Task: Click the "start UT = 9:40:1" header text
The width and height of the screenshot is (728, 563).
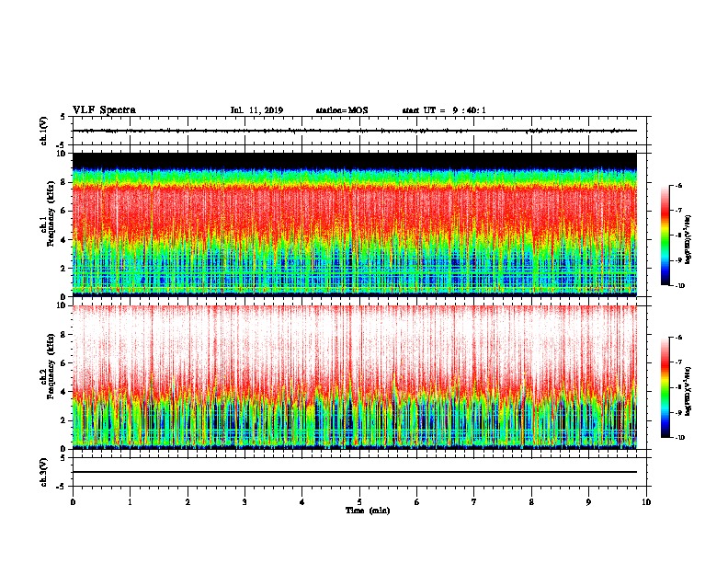Action: click(444, 110)
